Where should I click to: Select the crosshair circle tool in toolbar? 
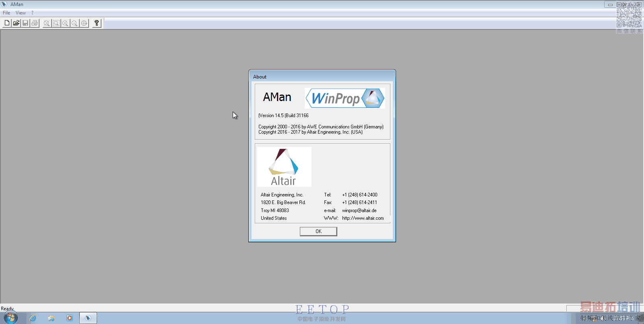click(84, 23)
